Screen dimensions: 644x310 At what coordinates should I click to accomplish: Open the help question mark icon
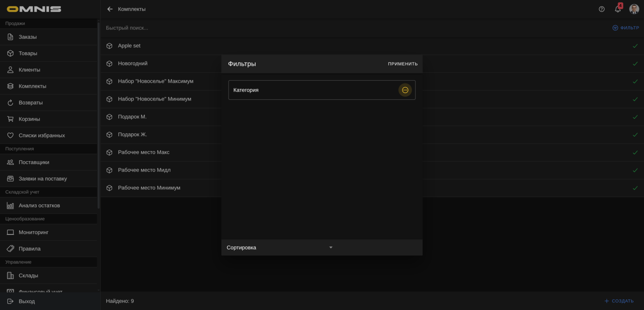point(602,9)
